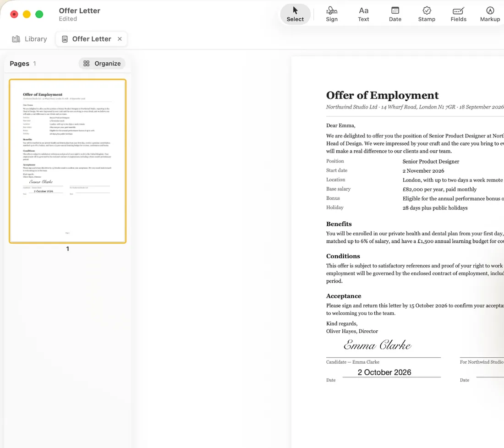Click page number 1 under thumbnail
This screenshot has width=504, height=448.
pyautogui.click(x=67, y=249)
